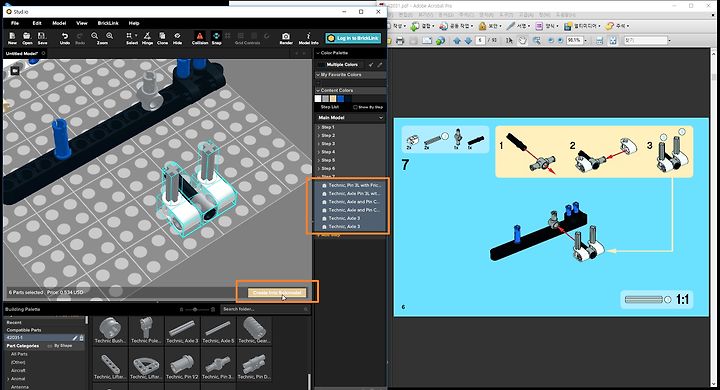Toggle the Collision detection button
Viewport: 720px width, 390px height.
200,38
